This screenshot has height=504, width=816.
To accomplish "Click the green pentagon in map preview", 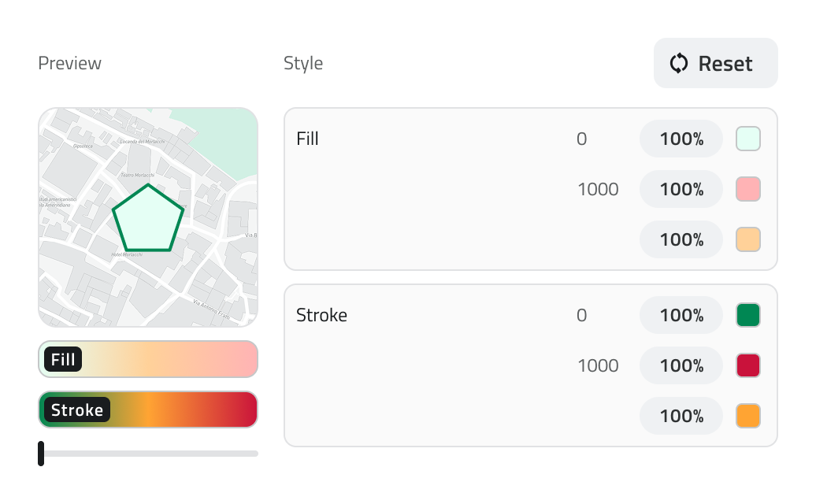I will [148, 222].
